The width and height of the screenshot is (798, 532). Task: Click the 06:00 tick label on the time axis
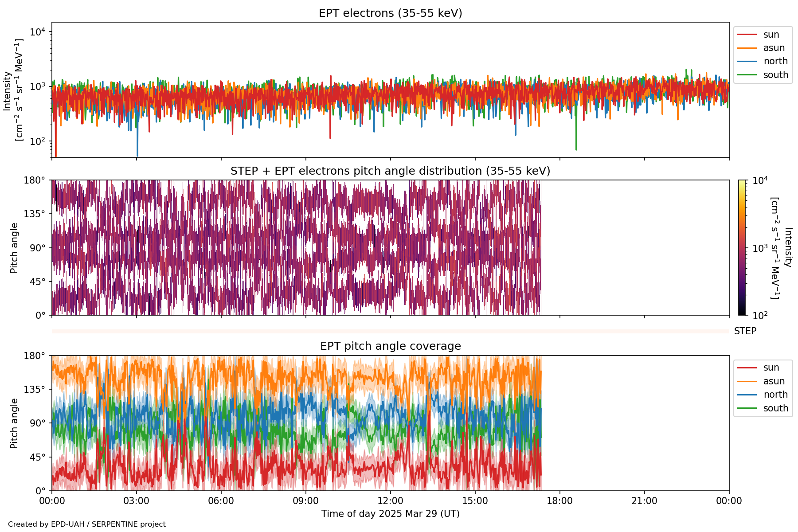[221, 501]
